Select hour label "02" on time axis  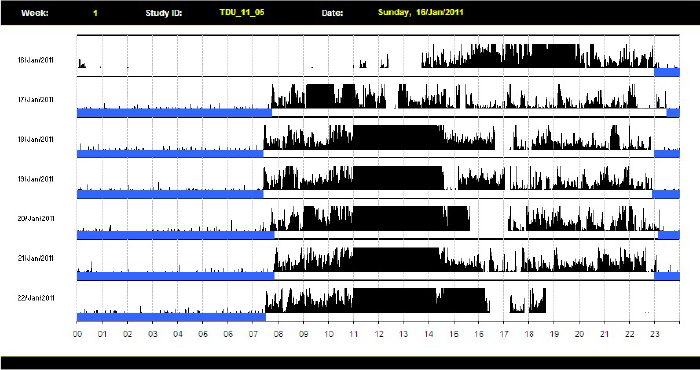pos(128,333)
